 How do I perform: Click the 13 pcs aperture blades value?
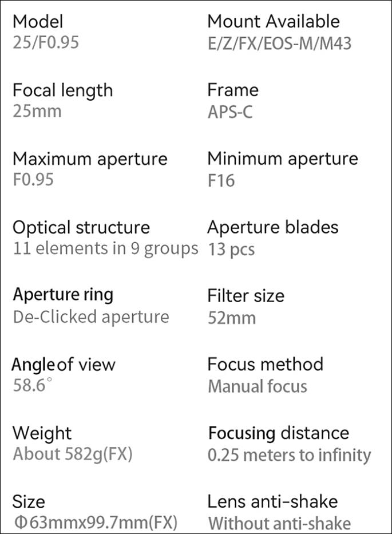click(x=231, y=250)
